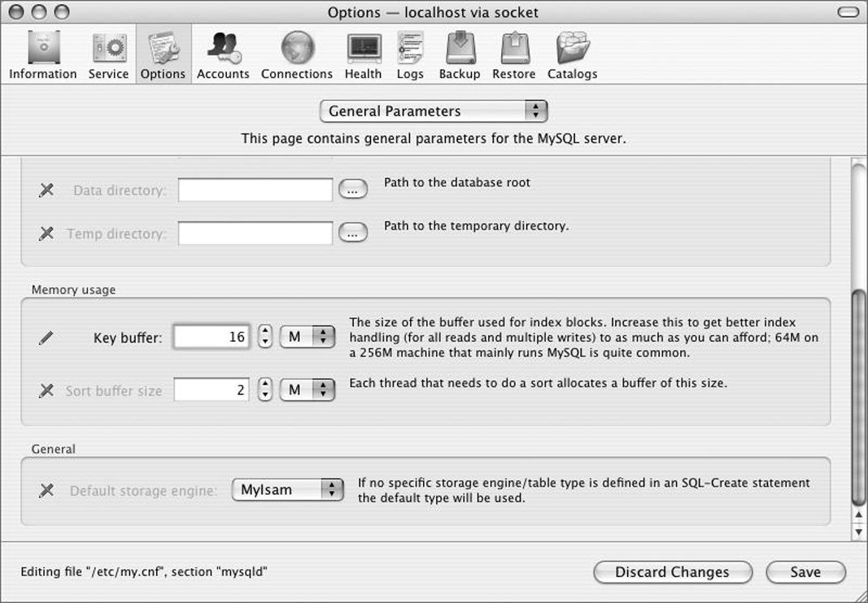Viewport: 868px width, 603px height.
Task: Open the Connections globe icon
Action: [x=297, y=55]
